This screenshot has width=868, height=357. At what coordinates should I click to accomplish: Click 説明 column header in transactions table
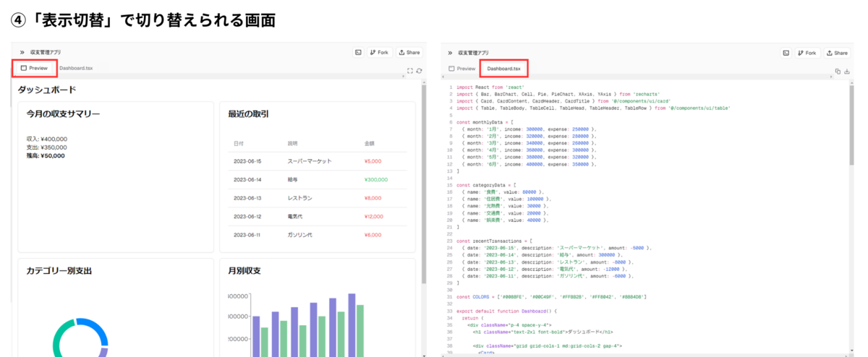coord(293,144)
